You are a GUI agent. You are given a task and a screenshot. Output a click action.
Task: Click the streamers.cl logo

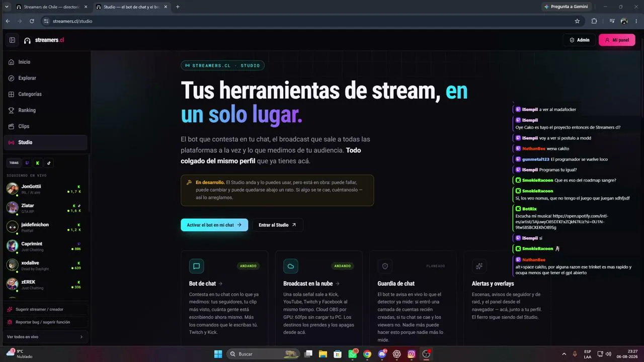(44, 40)
